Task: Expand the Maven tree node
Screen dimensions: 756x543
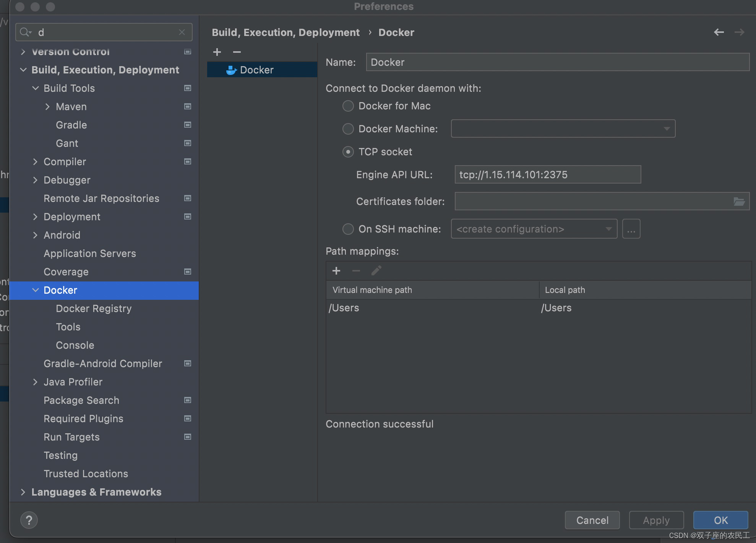Action: tap(47, 107)
